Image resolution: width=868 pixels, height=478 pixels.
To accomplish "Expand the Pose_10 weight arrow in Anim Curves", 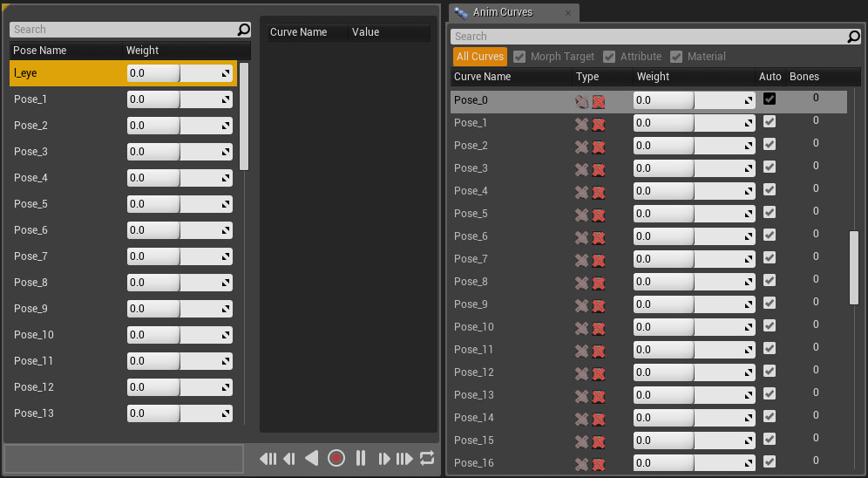I will pyautogui.click(x=749, y=328).
